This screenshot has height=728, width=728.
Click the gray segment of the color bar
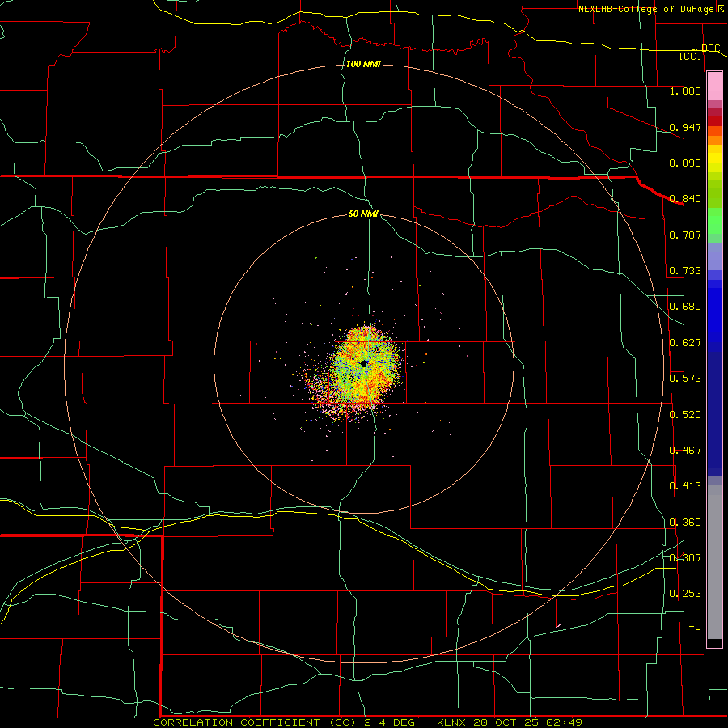pos(714,562)
